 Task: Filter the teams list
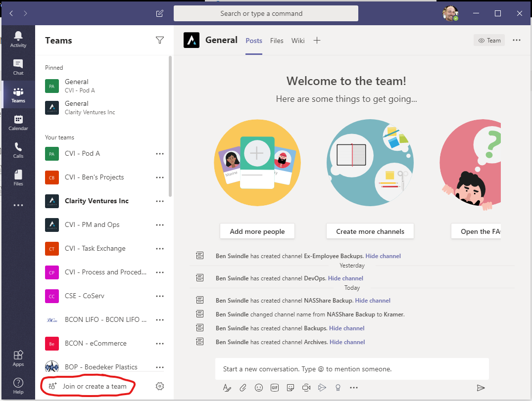159,41
